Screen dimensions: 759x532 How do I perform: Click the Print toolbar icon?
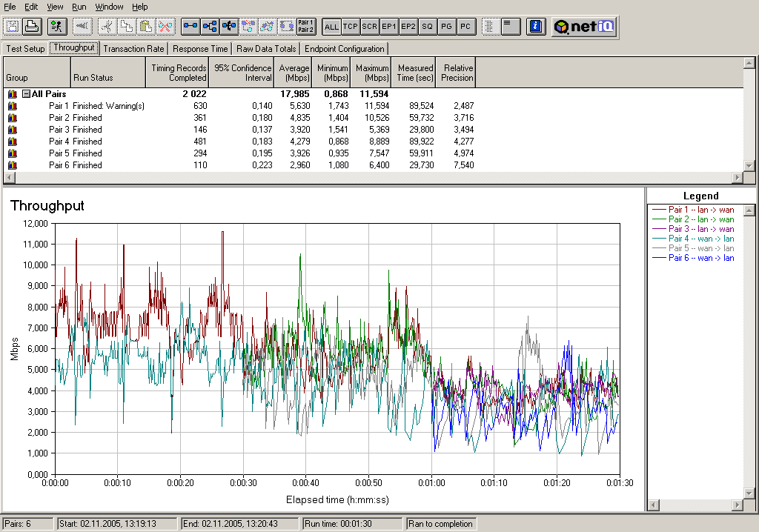pos(32,27)
